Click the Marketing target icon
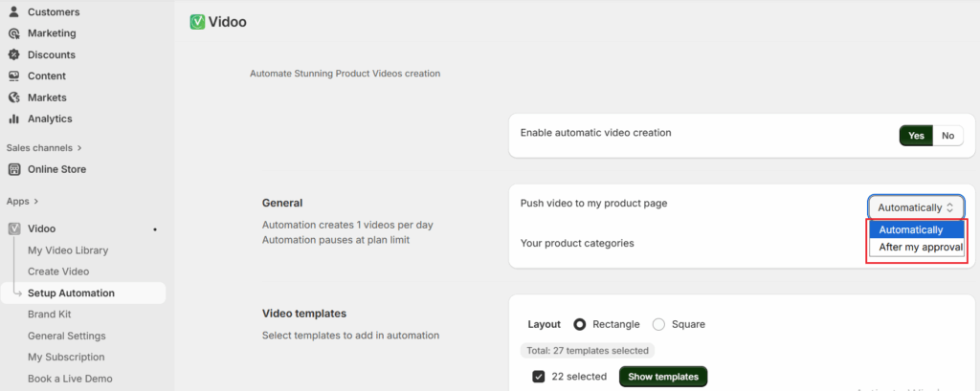This screenshot has height=391, width=980. (x=13, y=33)
